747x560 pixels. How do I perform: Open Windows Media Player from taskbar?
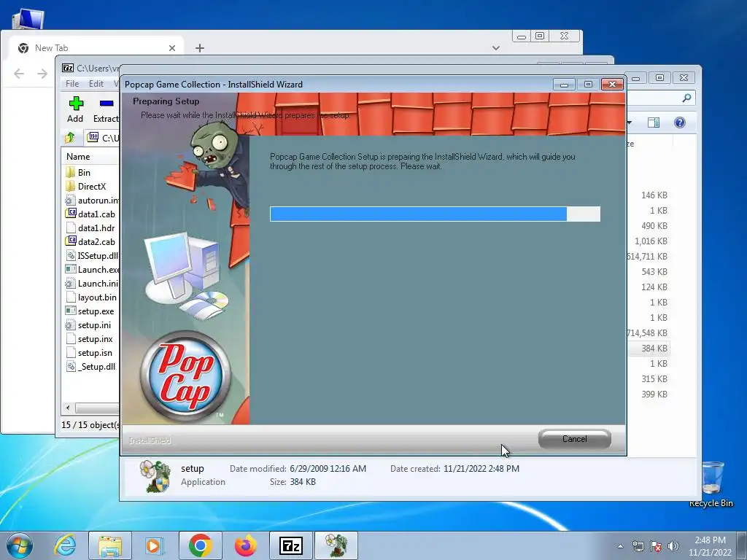tap(154, 545)
